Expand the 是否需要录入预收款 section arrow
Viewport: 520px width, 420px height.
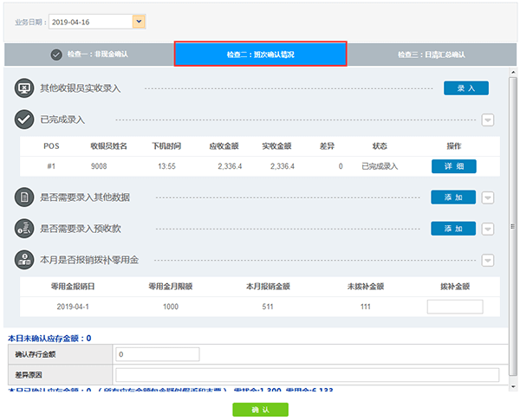coord(487,229)
